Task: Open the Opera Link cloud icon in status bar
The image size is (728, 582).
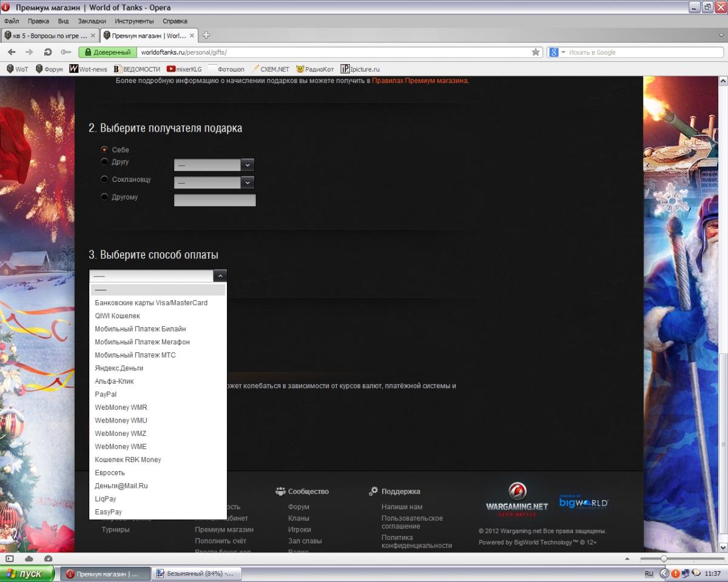Action: (x=29, y=558)
